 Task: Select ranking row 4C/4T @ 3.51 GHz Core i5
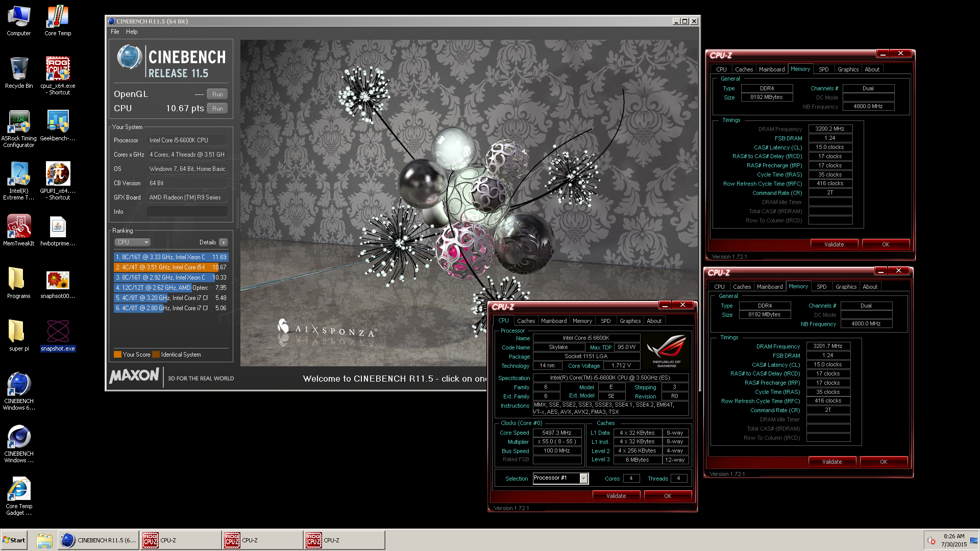[170, 267]
